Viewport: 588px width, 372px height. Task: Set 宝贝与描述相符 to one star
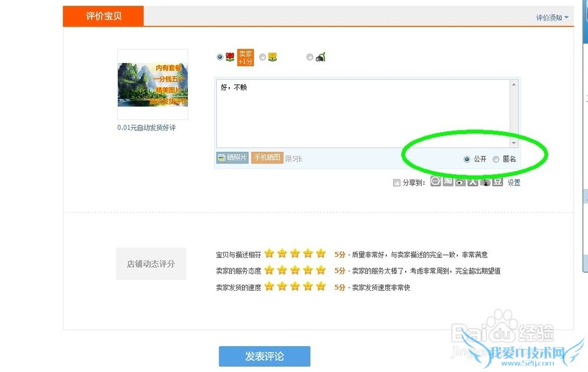coord(269,254)
